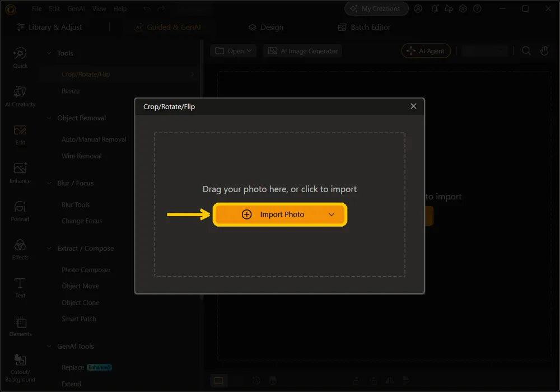
Task: Open the File menu
Action: pyautogui.click(x=37, y=8)
